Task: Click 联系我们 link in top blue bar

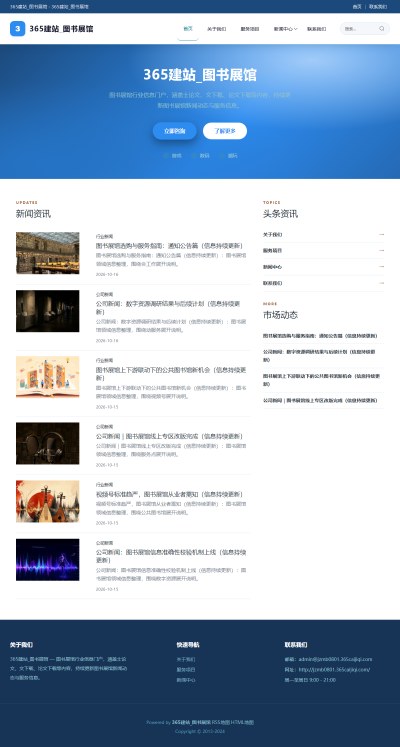Action: click(378, 7)
